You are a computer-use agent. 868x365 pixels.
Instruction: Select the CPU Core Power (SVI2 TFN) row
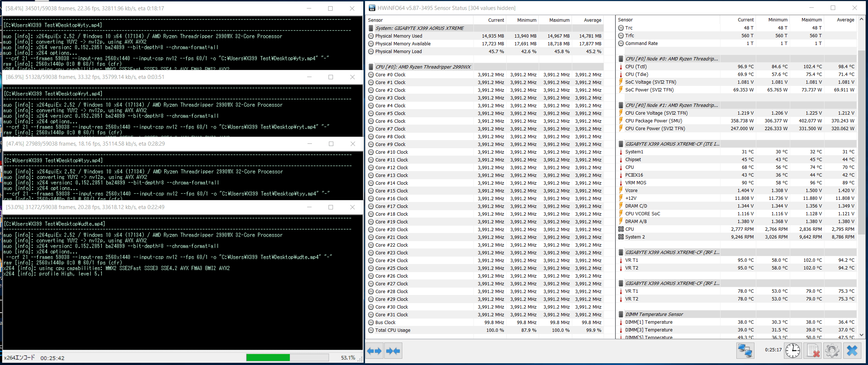736,129
